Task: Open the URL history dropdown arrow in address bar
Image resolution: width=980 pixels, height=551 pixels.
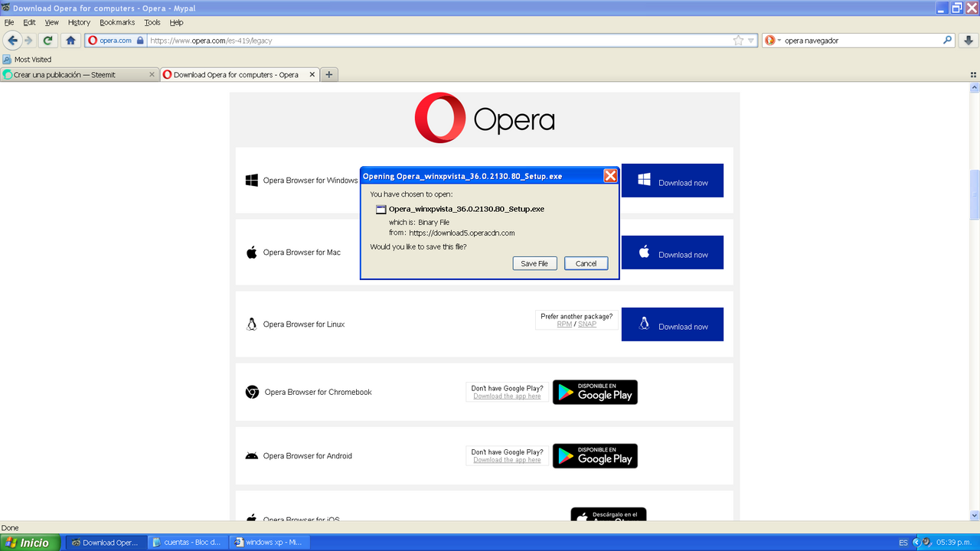Action: point(751,41)
